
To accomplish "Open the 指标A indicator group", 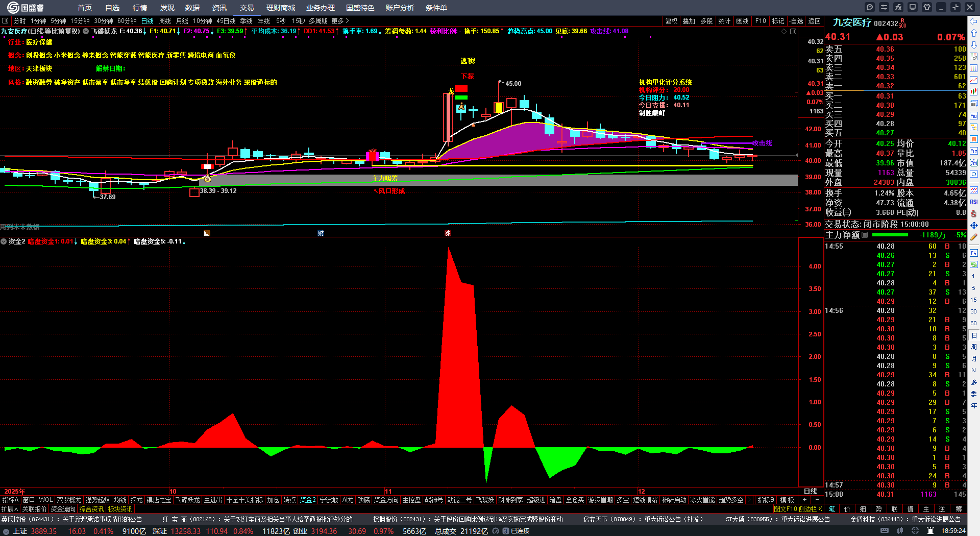I will [10, 500].
